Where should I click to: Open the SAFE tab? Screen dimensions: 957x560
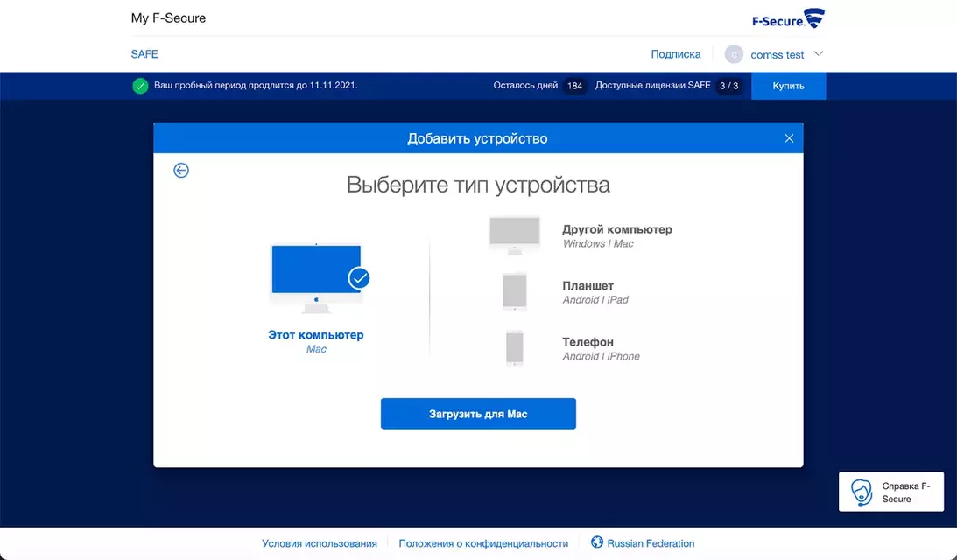pos(144,54)
